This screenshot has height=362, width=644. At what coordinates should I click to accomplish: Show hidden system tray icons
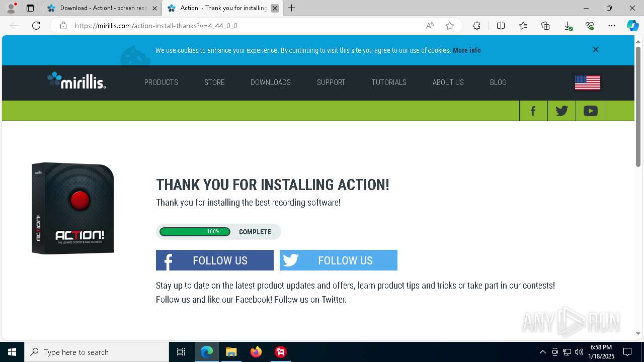coord(542,352)
